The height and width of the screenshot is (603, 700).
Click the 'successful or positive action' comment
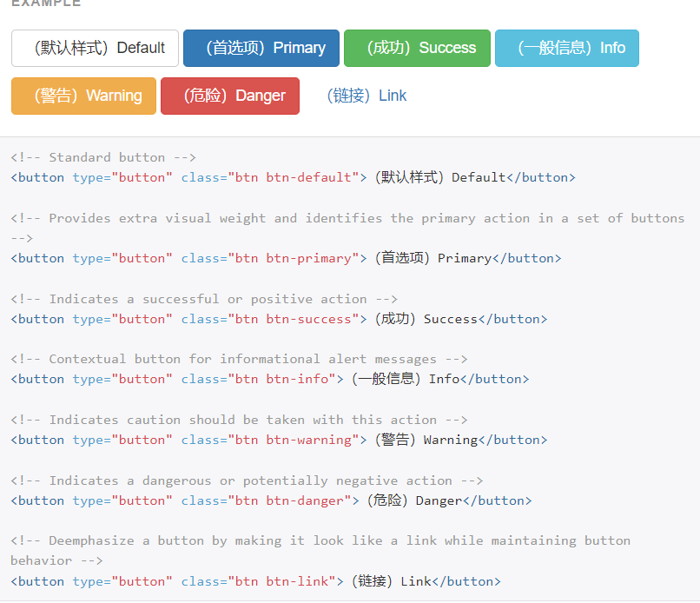pyautogui.click(x=204, y=299)
